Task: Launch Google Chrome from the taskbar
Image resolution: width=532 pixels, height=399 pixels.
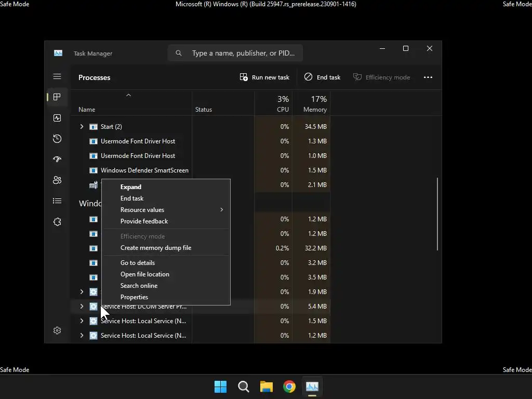Action: [x=289, y=387]
